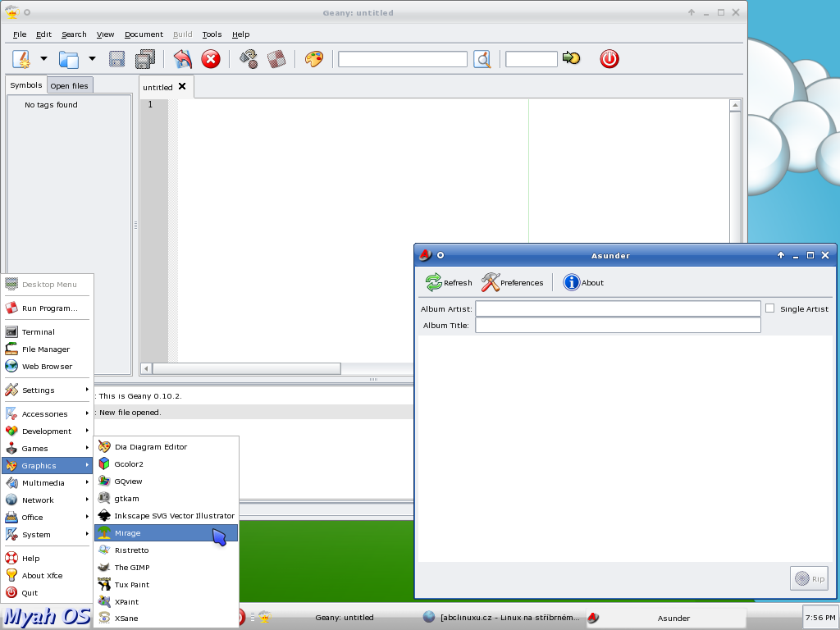The width and height of the screenshot is (840, 630).
Task: Launch XSane from the Graphics submenu
Action: (x=166, y=619)
